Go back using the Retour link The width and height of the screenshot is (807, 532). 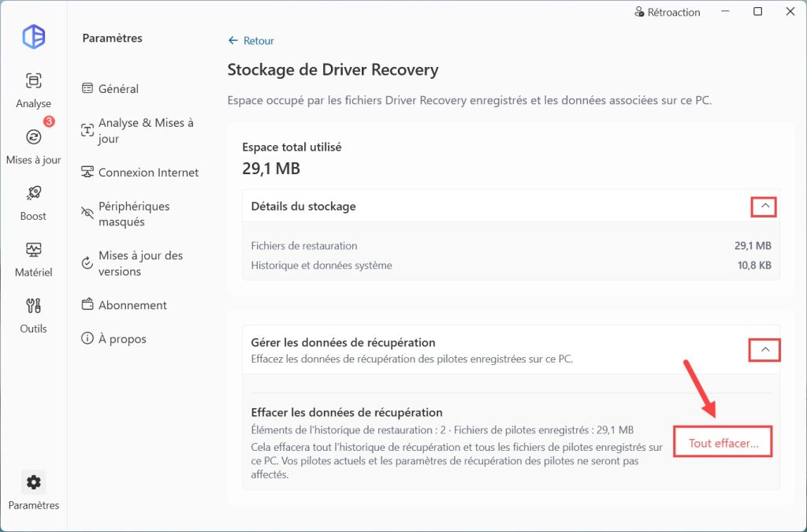click(258, 41)
